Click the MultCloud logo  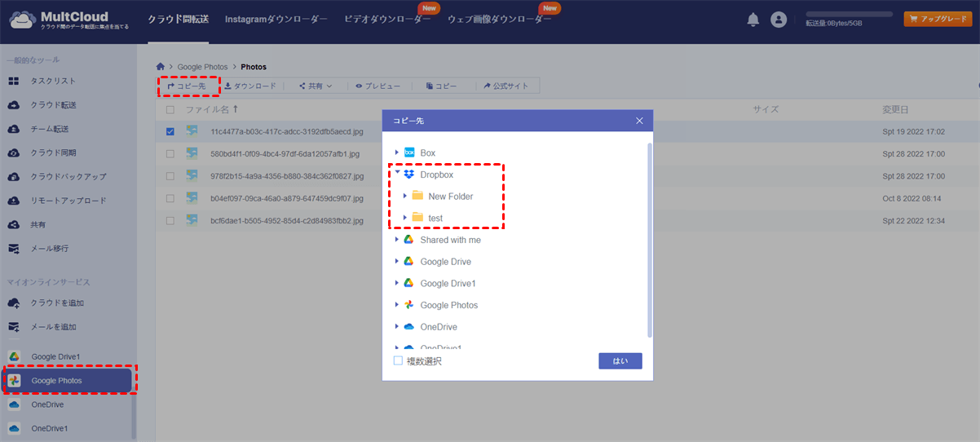(x=69, y=20)
